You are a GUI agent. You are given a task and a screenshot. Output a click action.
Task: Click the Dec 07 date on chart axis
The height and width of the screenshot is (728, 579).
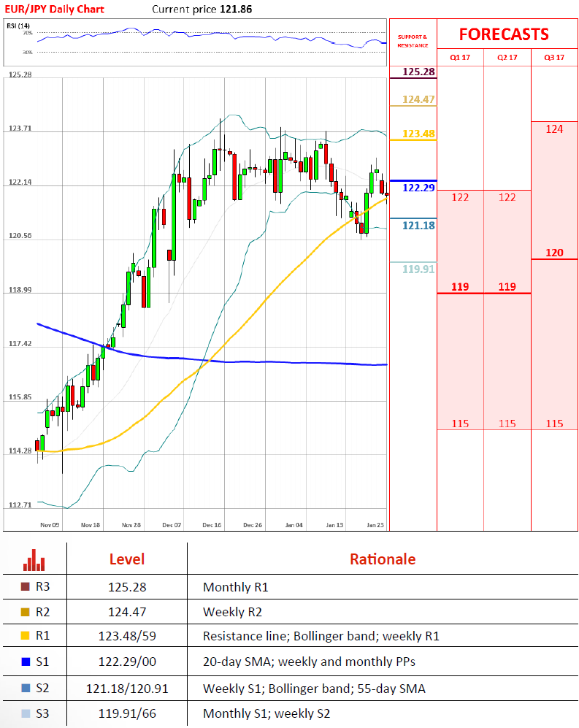(173, 524)
